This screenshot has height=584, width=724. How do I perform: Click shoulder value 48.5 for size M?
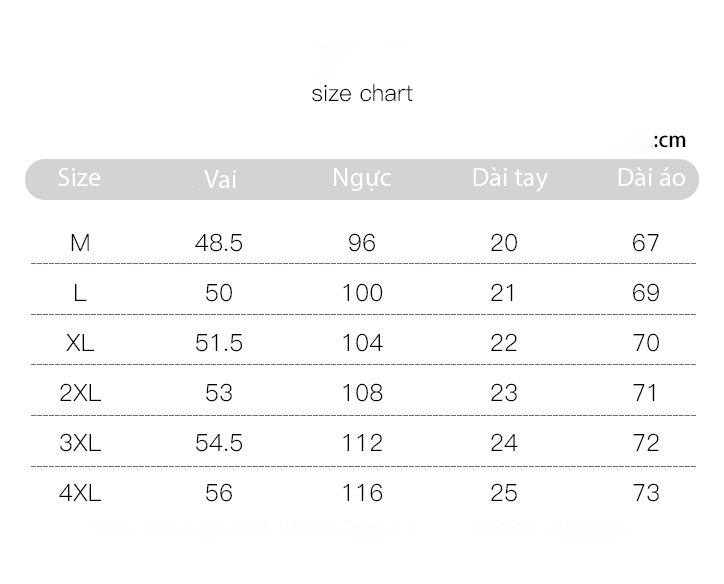click(x=219, y=243)
